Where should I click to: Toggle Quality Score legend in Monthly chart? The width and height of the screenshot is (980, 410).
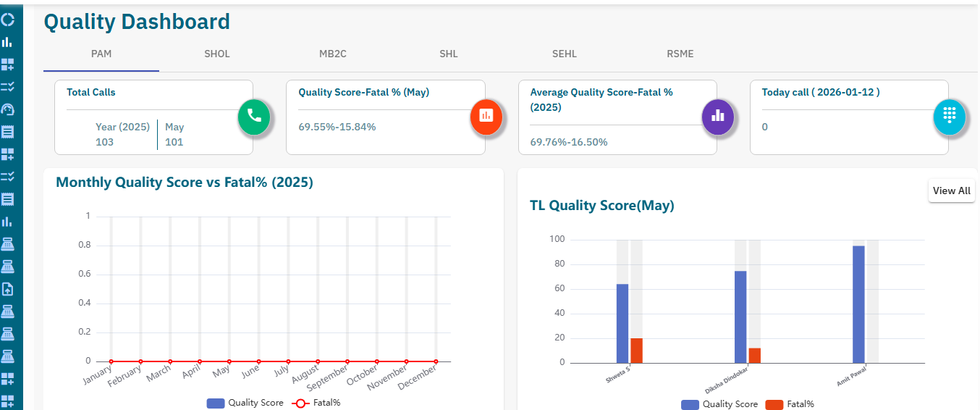pyautogui.click(x=245, y=403)
